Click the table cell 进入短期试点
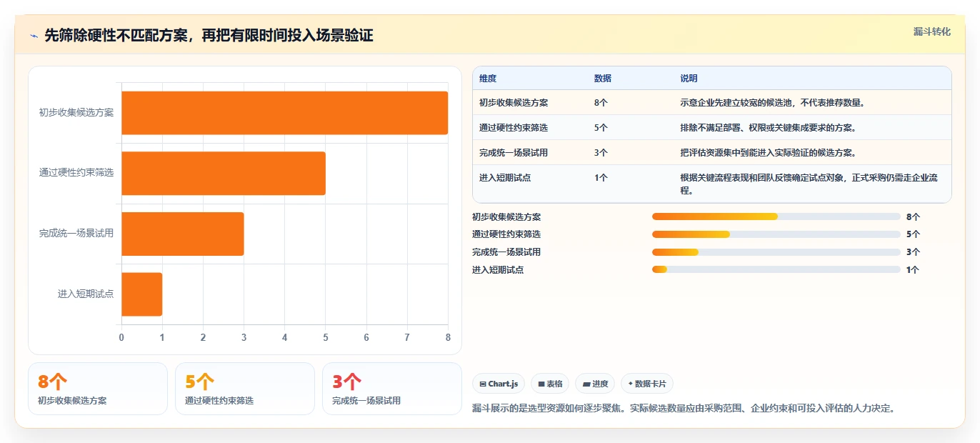This screenshot has width=980, height=443. 505,178
